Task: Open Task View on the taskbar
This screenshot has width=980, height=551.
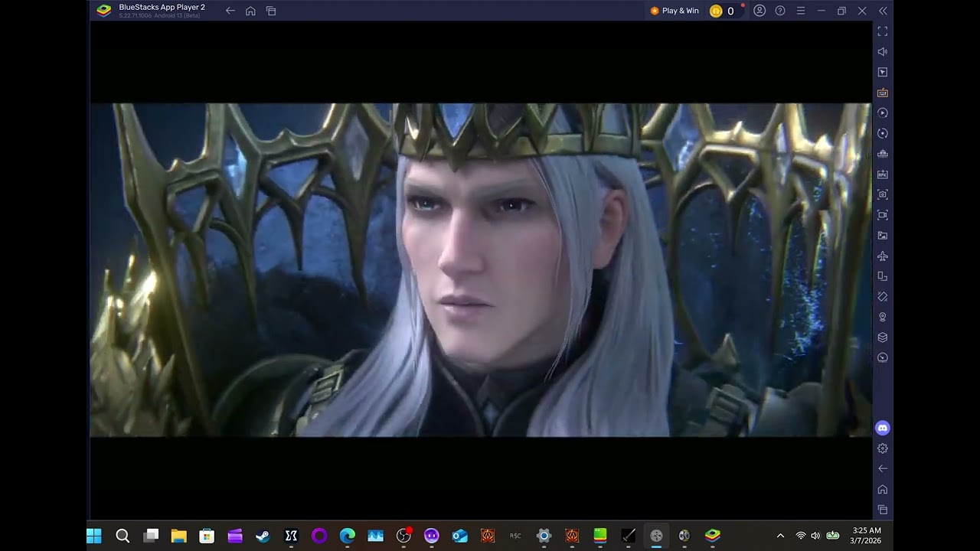Action: [x=151, y=536]
